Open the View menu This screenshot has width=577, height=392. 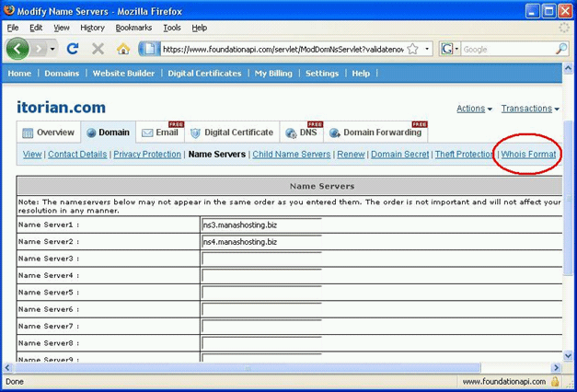pos(62,28)
